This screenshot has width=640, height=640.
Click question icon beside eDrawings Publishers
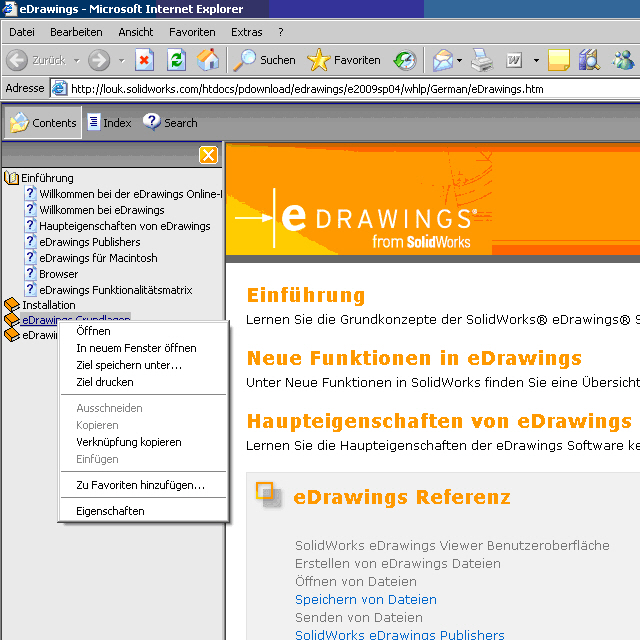[x=30, y=242]
